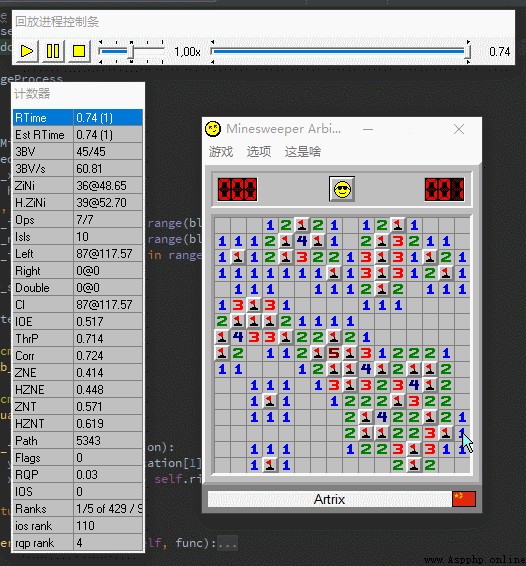Open the 选项 menu
Viewport: 526px width, 566px height.
point(259,152)
